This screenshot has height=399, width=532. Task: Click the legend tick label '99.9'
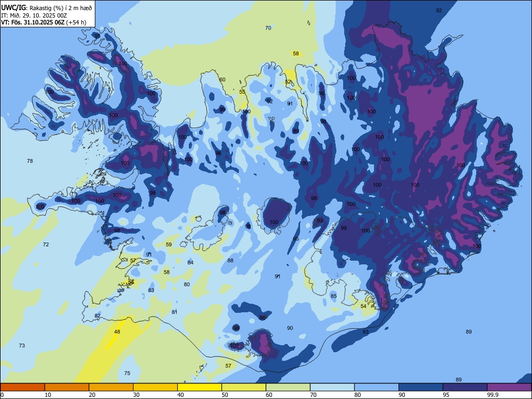click(x=492, y=395)
